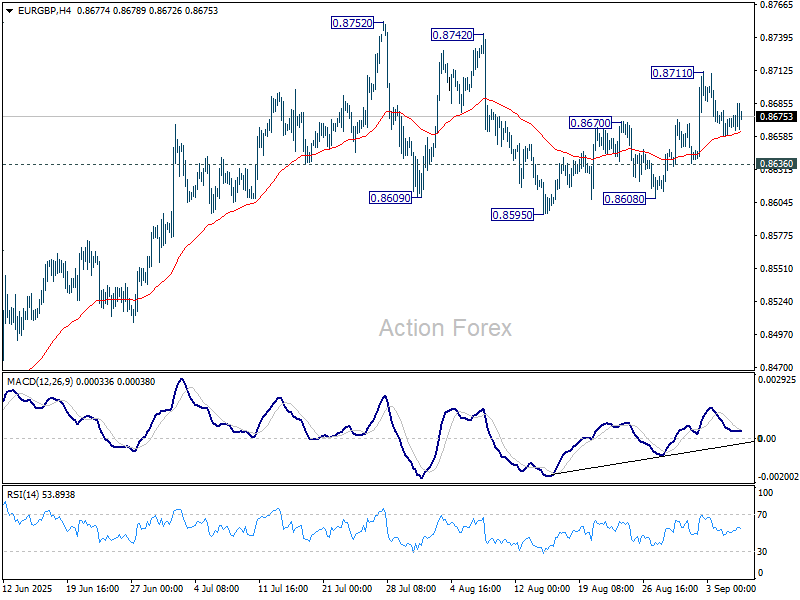Click the 0.86090 low price label
Screen dimensions: 800x600
coord(390,198)
